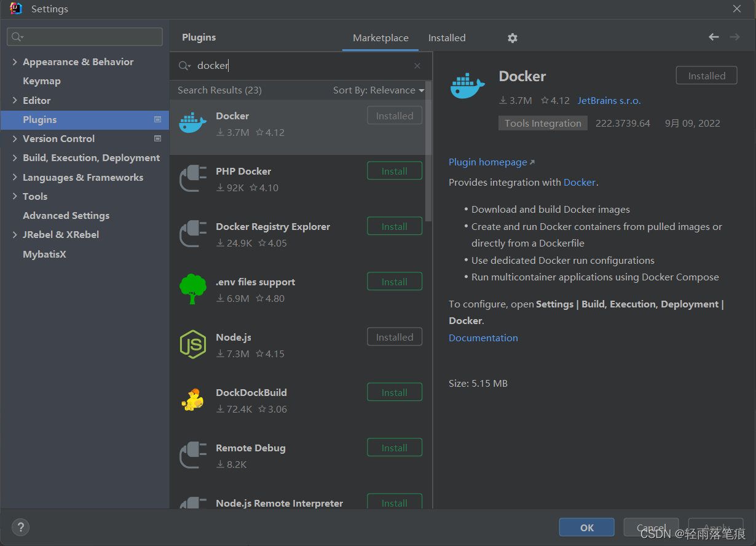Install the Remote Debug plugin
Viewport: 756px width, 546px height.
point(395,448)
